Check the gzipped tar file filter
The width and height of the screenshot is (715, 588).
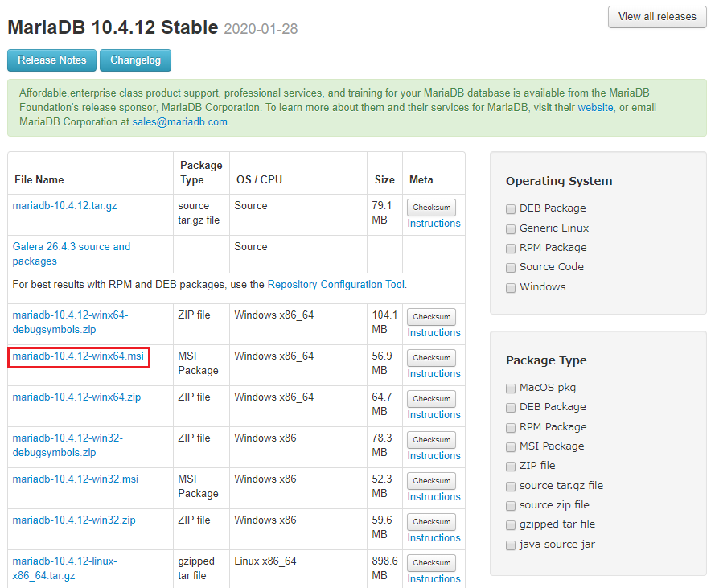(x=511, y=525)
